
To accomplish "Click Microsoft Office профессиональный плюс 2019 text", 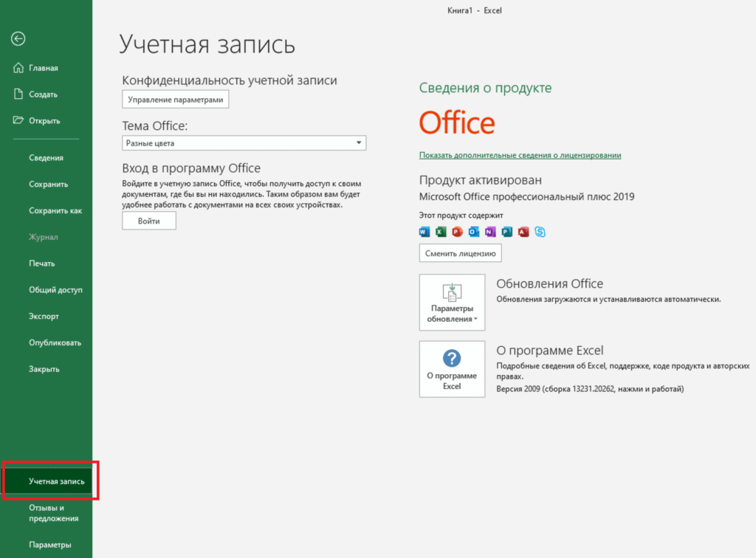I will point(526,196).
